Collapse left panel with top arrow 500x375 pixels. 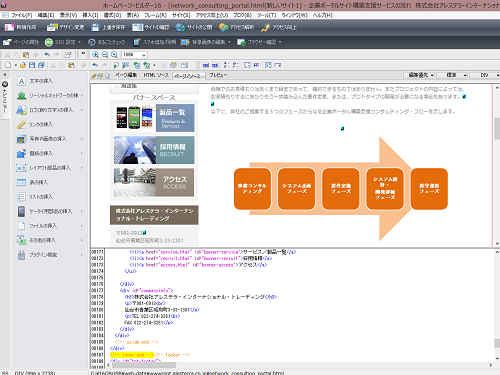[5, 75]
